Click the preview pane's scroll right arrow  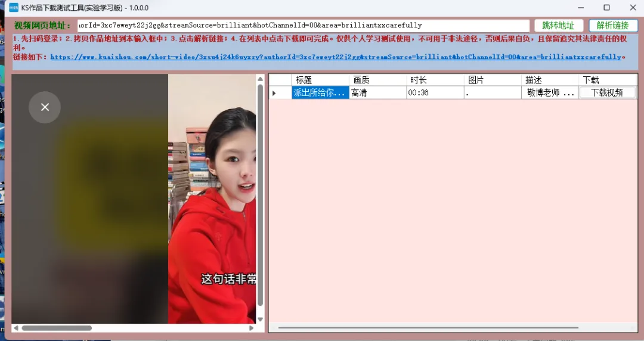coord(252,328)
